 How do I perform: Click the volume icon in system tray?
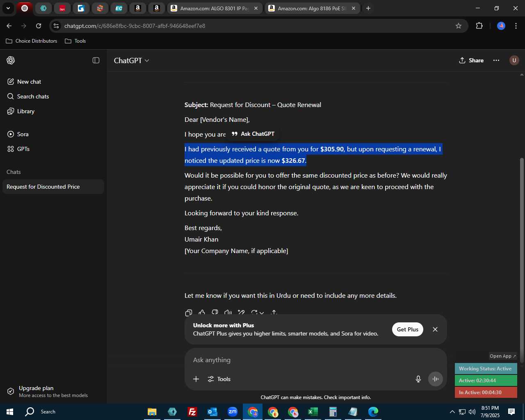[x=472, y=412]
